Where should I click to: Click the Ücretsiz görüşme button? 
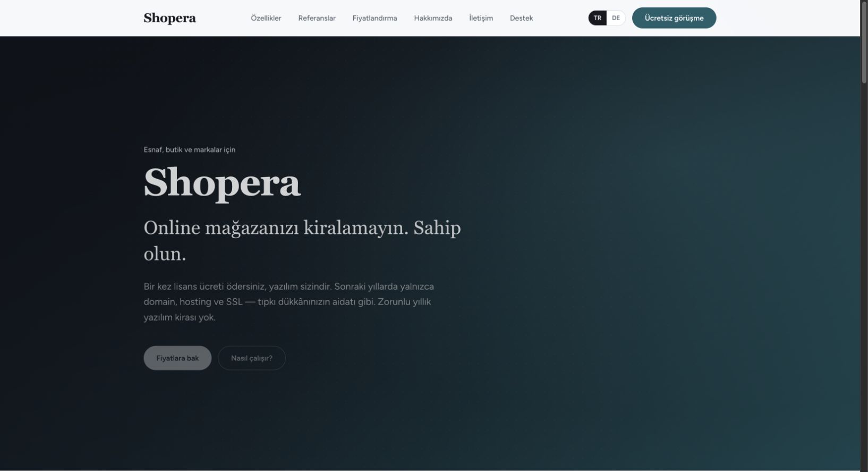(x=674, y=18)
